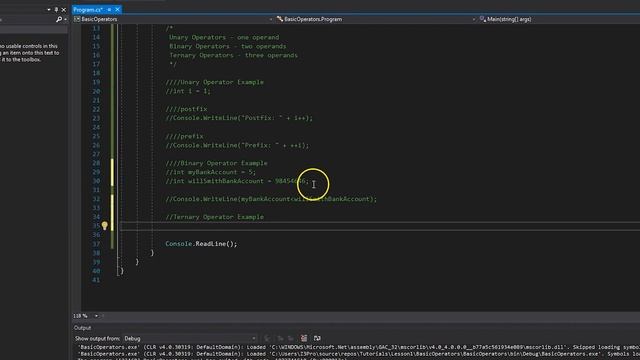Click the //Ternary Operator Example comment
This screenshot has width=640, height=360.
(215, 217)
